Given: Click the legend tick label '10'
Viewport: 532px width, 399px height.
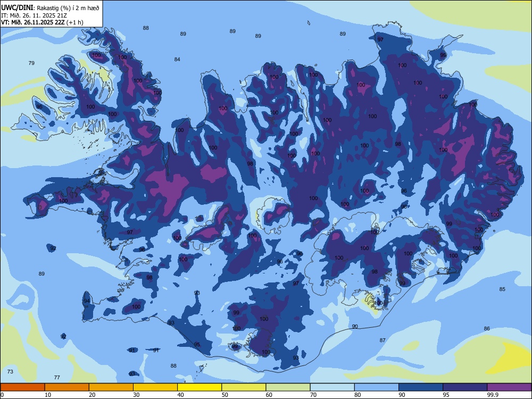Looking at the screenshot, I should (48, 395).
